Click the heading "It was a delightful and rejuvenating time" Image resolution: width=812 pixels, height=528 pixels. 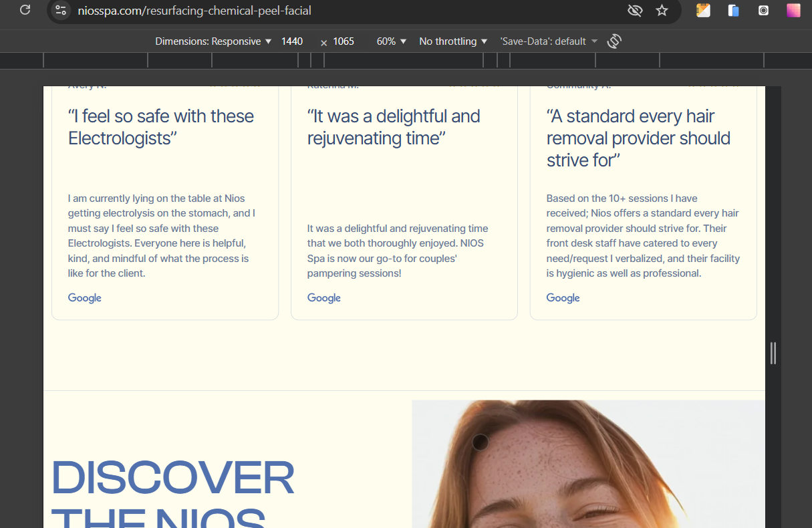tap(394, 127)
